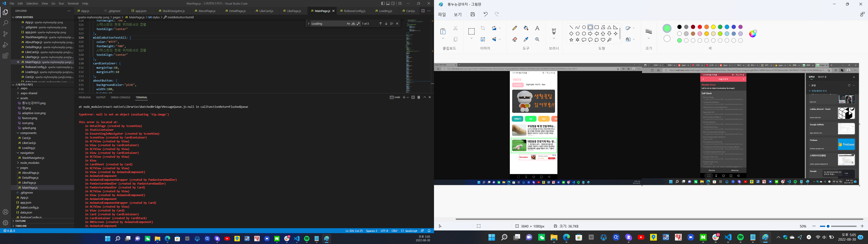Screen dimensions: 868x244
Task: Open the 보기 menu in Paint
Action: coord(458,14)
